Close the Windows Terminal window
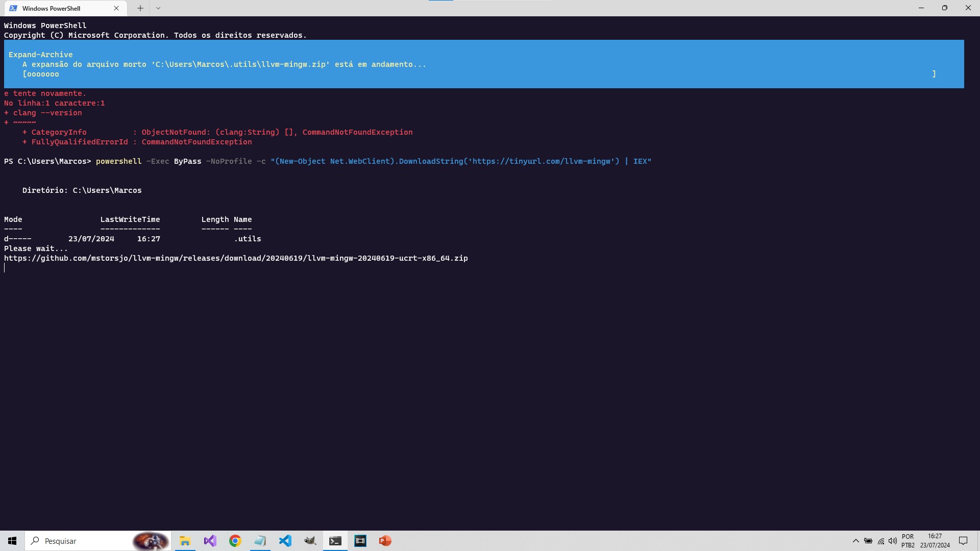980x551 pixels. point(968,8)
